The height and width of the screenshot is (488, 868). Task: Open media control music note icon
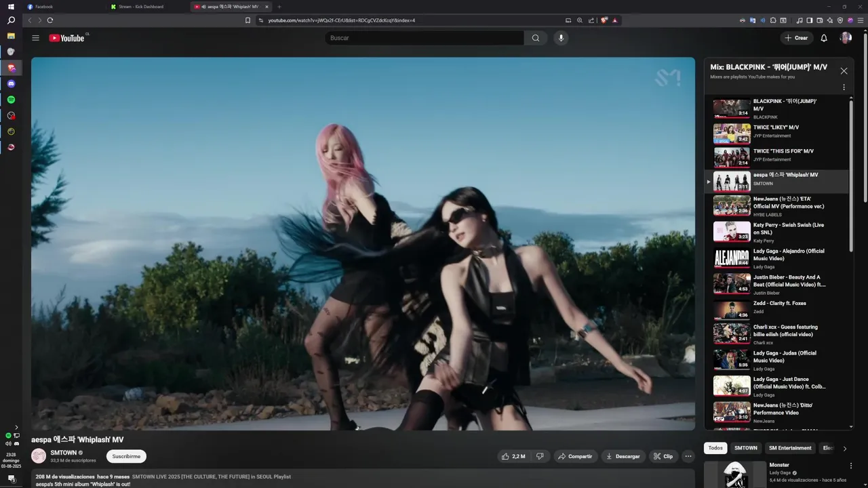800,20
